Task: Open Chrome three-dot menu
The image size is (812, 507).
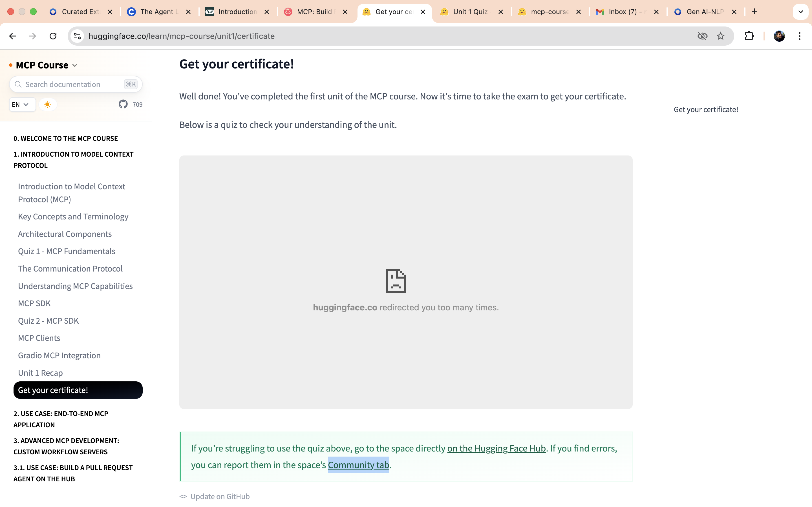Action: [x=800, y=36]
